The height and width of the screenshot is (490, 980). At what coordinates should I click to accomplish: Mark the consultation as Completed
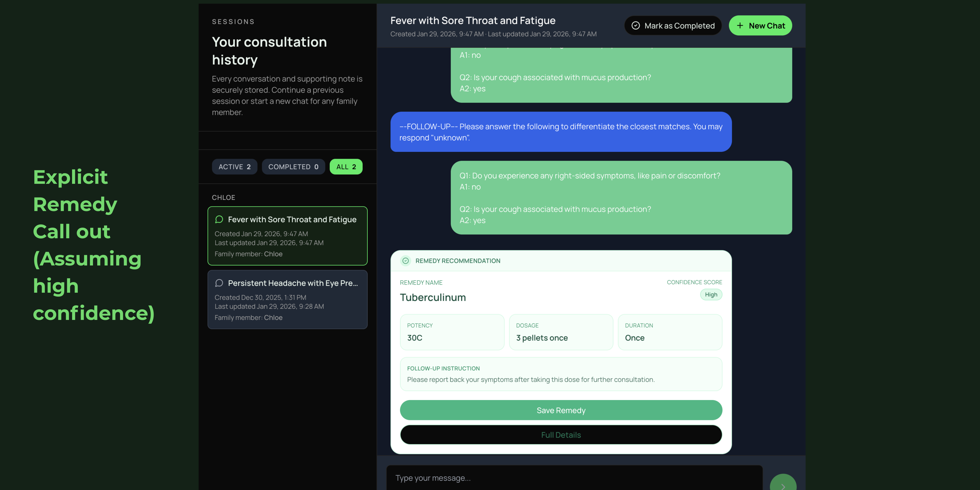tap(673, 25)
